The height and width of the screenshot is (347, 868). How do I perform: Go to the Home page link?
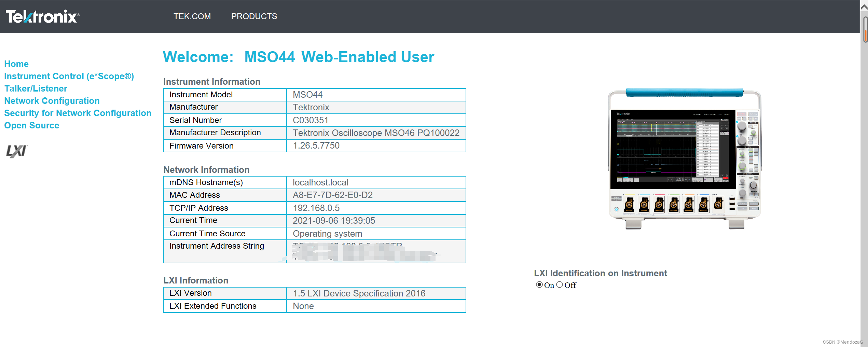click(x=16, y=64)
